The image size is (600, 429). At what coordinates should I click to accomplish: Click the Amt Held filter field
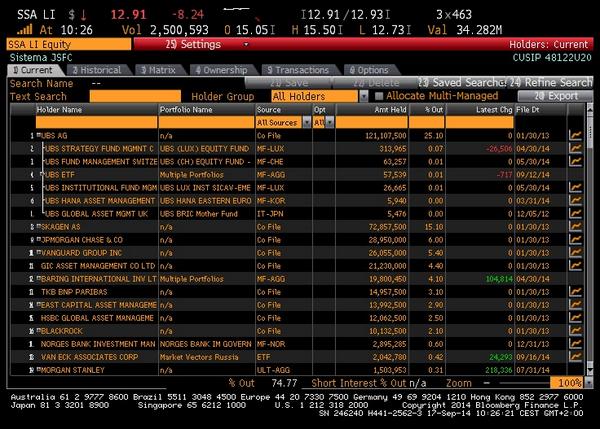(x=372, y=122)
